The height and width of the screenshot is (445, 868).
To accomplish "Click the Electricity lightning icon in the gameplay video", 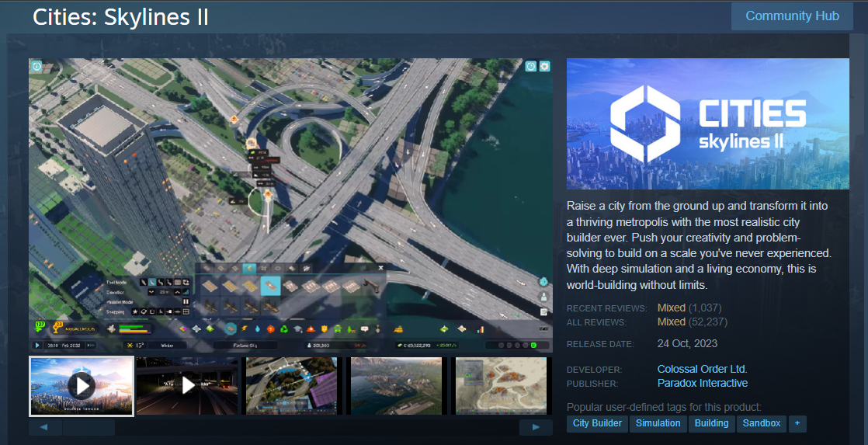I will pyautogui.click(x=244, y=329).
